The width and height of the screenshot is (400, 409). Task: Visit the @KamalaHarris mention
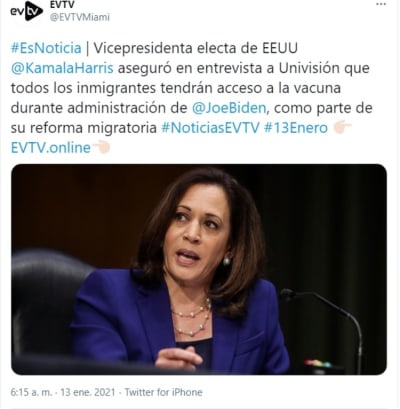tap(62, 68)
